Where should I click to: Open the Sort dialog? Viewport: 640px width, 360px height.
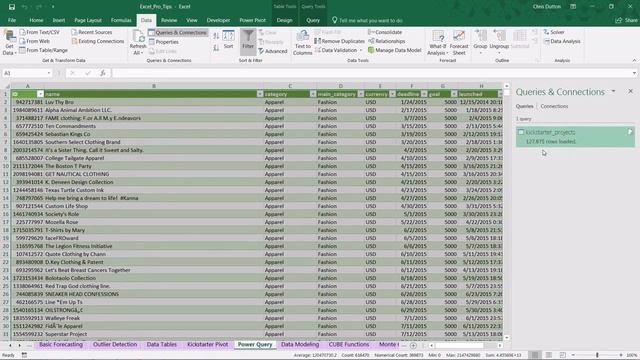[229, 40]
